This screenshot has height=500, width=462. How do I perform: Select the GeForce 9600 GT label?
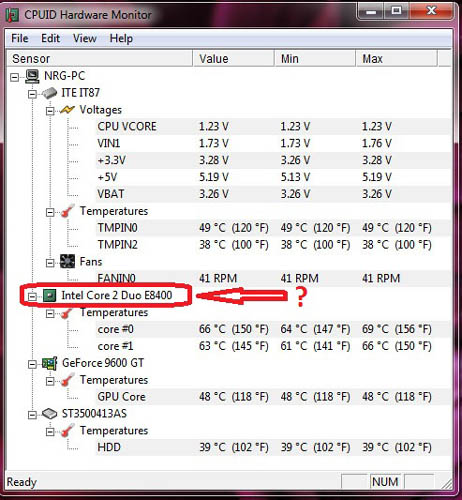pyautogui.click(x=103, y=363)
